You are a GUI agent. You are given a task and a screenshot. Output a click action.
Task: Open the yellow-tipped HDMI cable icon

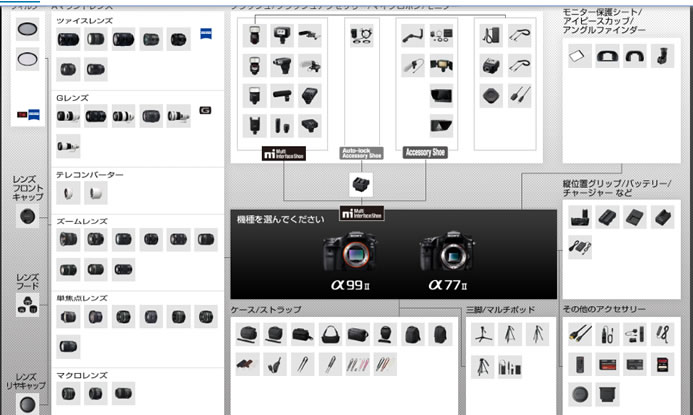(579, 334)
